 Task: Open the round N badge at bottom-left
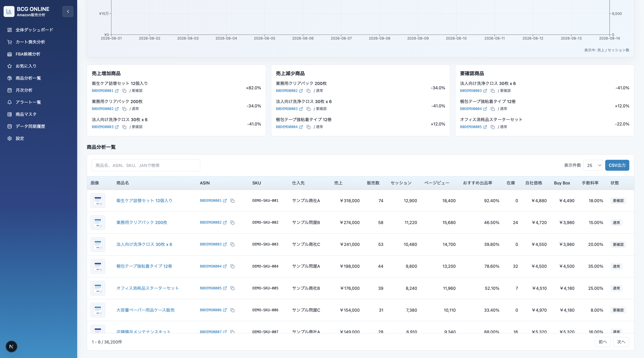pyautogui.click(x=11, y=347)
